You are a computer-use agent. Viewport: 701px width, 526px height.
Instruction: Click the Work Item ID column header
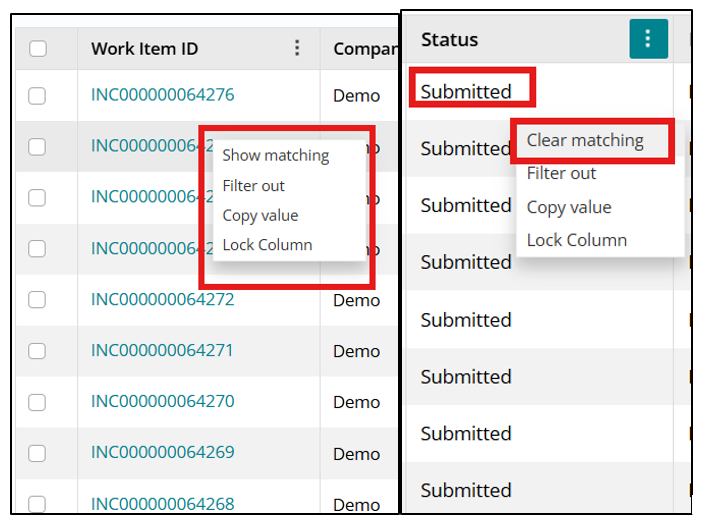tap(144, 48)
